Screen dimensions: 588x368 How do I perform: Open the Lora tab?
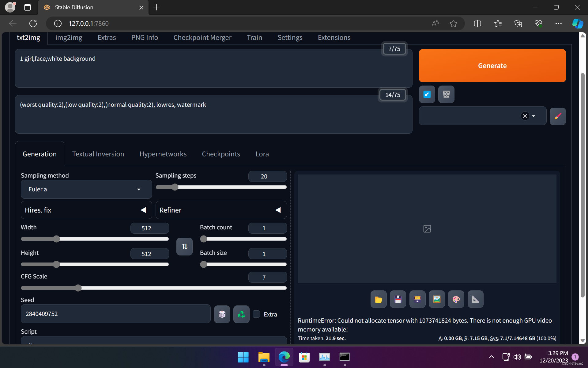(262, 154)
